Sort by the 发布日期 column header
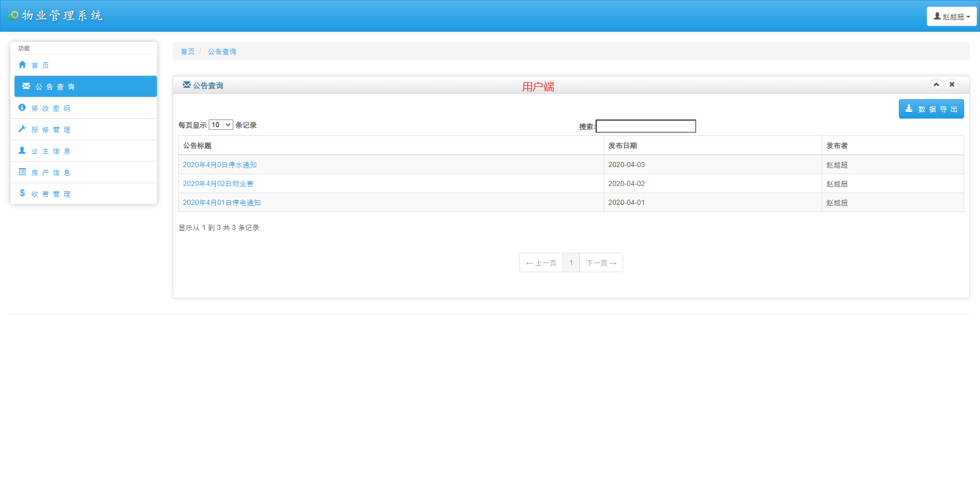The image size is (980, 495). click(713, 146)
